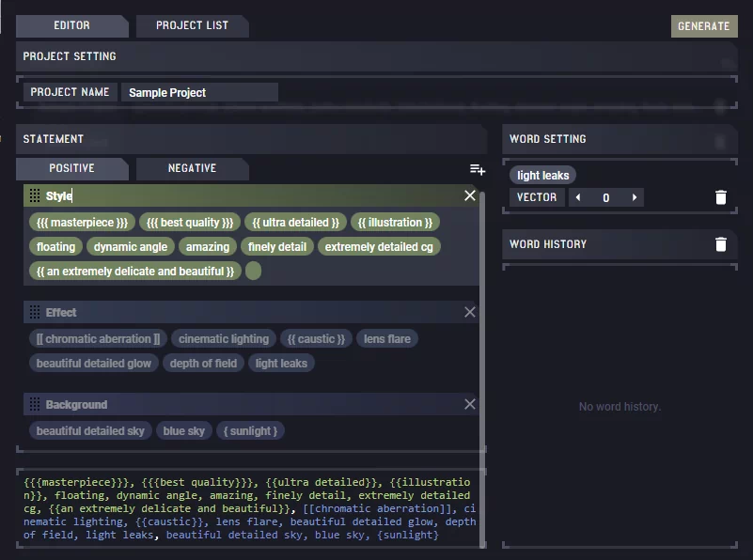This screenshot has width=753, height=560.
Task: Remove the Background group with X
Action: click(470, 404)
